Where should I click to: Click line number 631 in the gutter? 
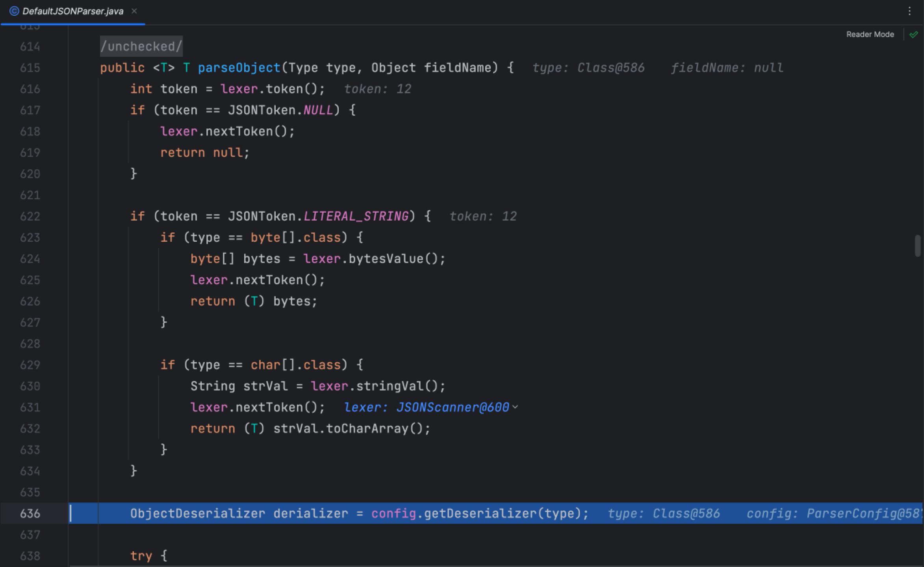[30, 407]
